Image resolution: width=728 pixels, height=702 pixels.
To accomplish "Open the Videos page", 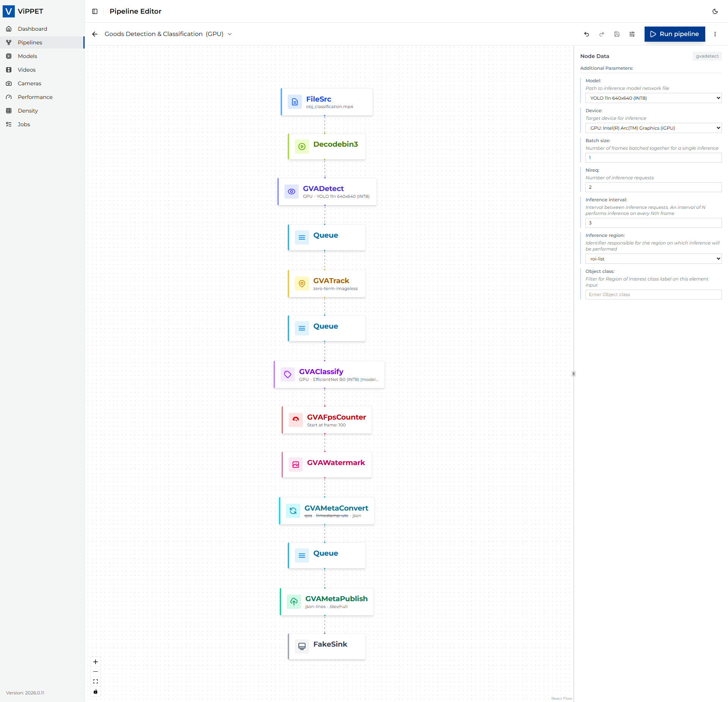I will click(42, 70).
